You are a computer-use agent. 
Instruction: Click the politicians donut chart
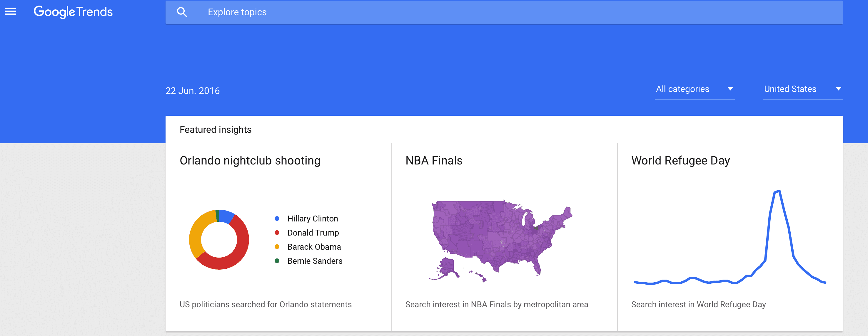pyautogui.click(x=219, y=240)
